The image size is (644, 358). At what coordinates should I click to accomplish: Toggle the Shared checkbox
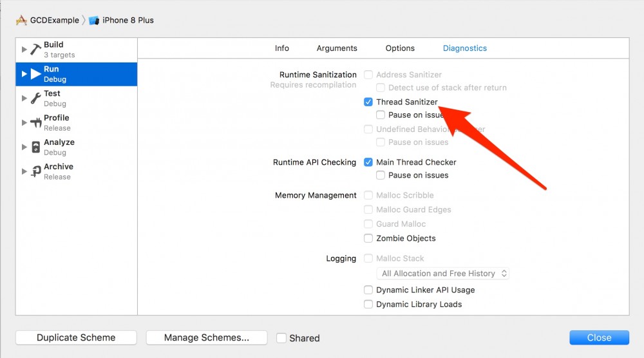pyautogui.click(x=281, y=338)
